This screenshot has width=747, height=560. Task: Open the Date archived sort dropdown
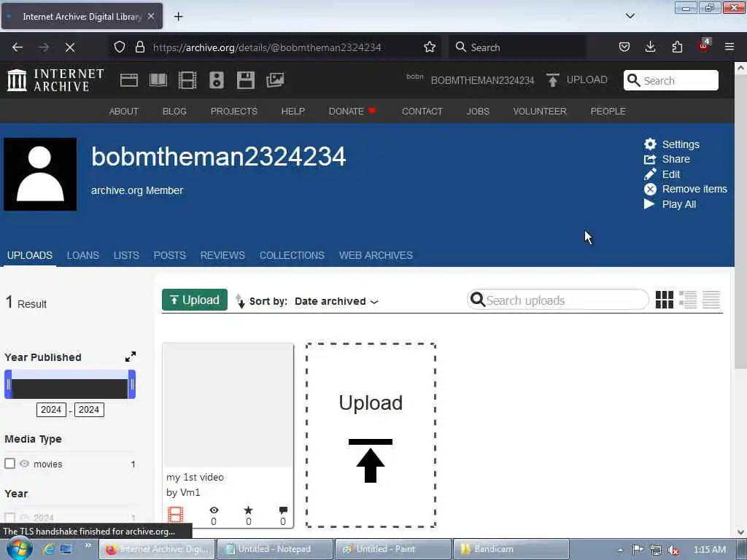[336, 301]
